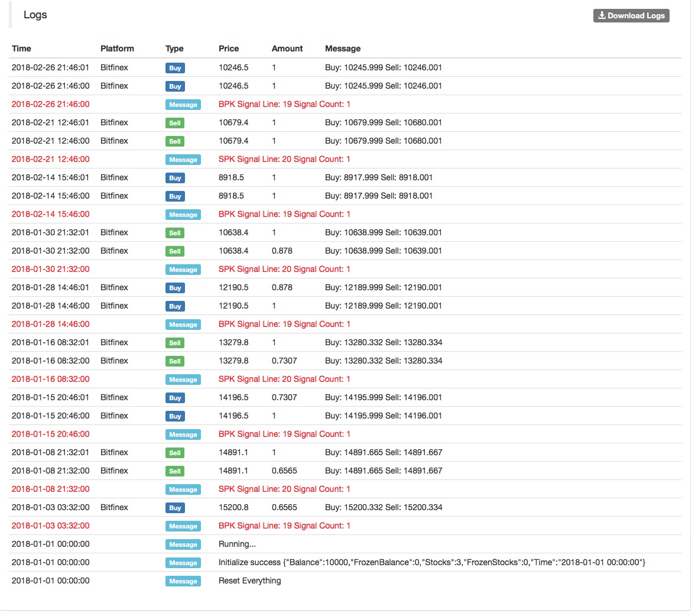
Task: Click the Sell badge at 2018-02-21 12:46:01
Action: (x=175, y=123)
